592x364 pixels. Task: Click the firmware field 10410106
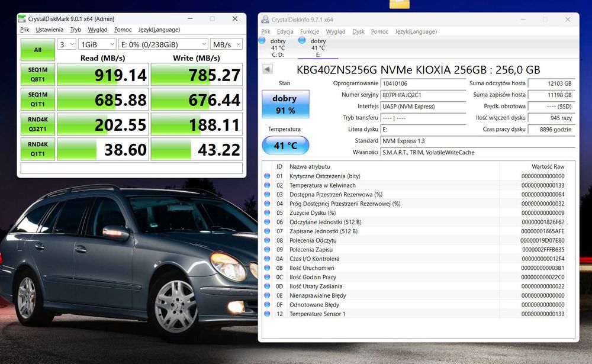(x=423, y=84)
